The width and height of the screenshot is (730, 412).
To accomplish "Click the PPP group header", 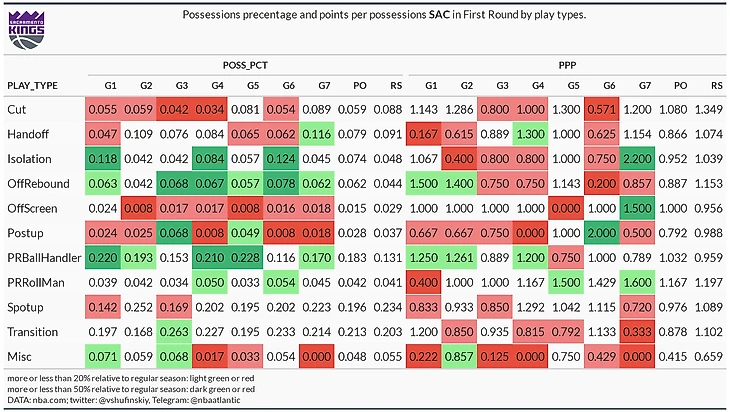I will 567,65.
